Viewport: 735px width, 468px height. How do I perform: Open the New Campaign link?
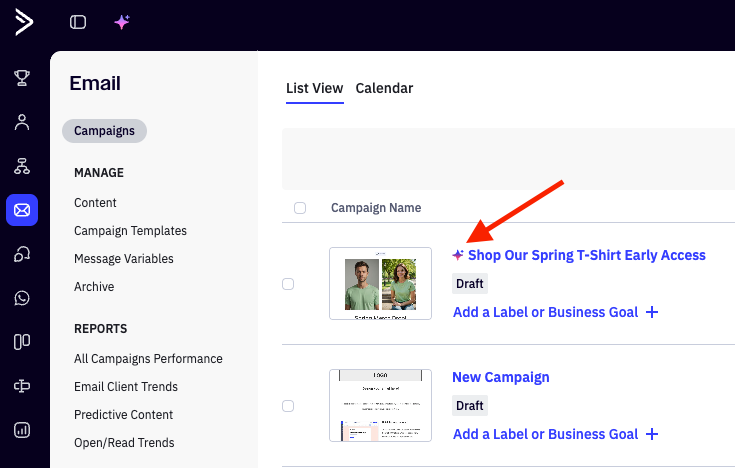[501, 377]
